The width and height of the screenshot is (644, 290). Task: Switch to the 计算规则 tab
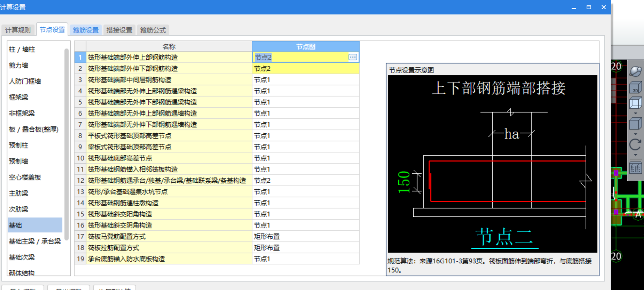(x=18, y=30)
